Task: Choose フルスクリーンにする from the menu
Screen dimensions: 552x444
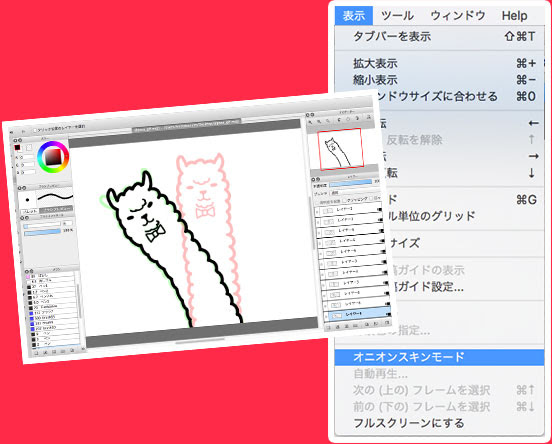Action: [x=439, y=423]
